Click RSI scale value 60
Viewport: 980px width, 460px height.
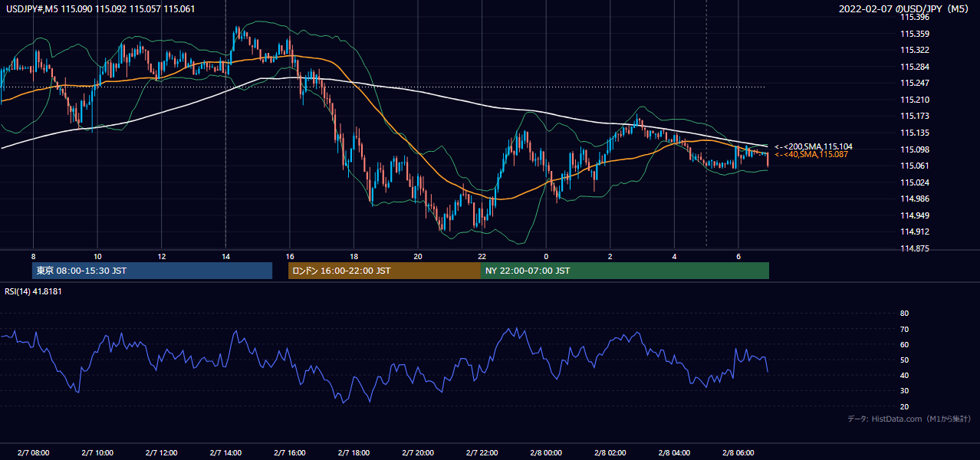coord(905,344)
